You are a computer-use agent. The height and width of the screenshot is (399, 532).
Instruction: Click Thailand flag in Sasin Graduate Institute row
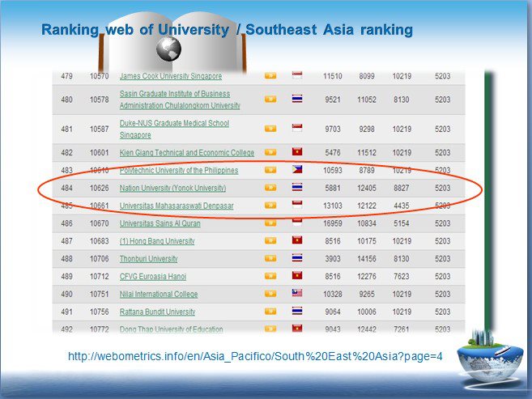point(297,99)
